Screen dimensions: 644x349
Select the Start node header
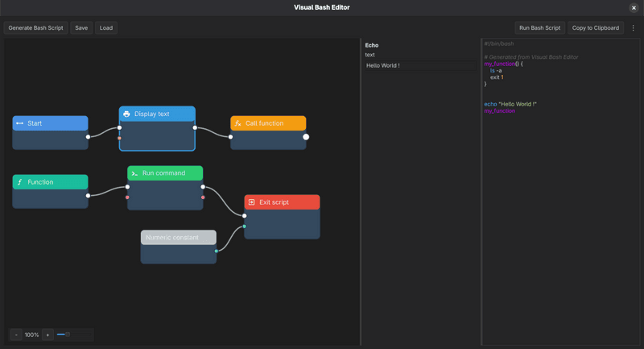click(x=50, y=123)
